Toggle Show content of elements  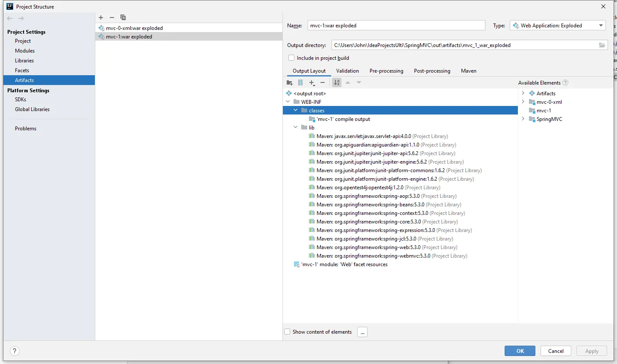pyautogui.click(x=287, y=332)
